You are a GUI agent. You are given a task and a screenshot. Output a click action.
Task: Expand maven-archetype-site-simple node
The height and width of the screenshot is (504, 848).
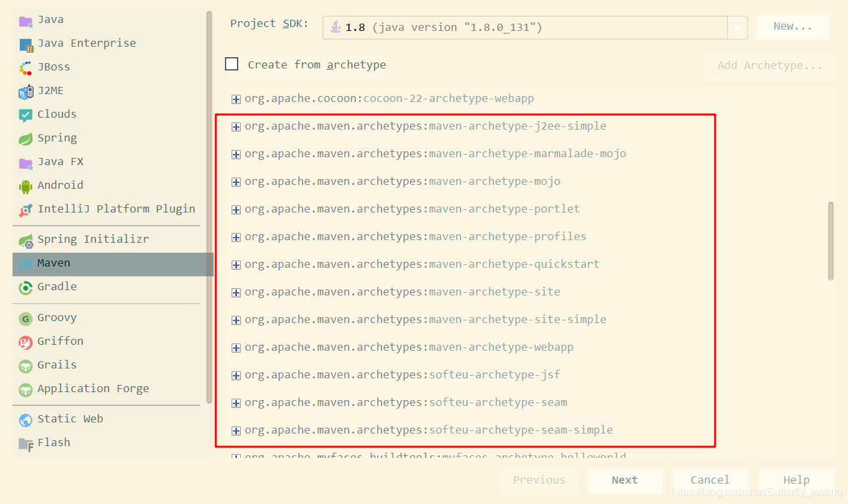[x=236, y=320]
